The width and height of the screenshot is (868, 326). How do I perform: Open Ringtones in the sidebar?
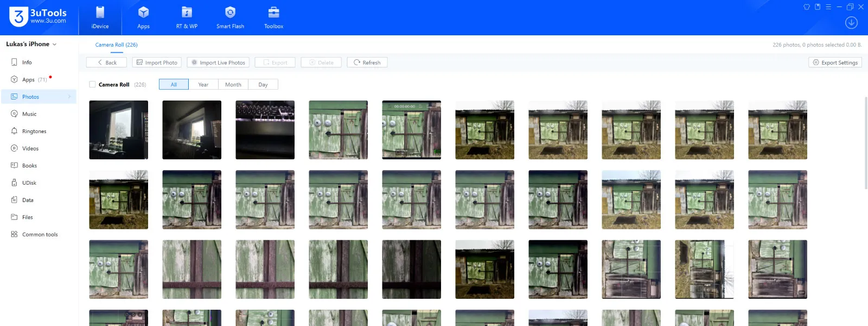tap(38, 131)
